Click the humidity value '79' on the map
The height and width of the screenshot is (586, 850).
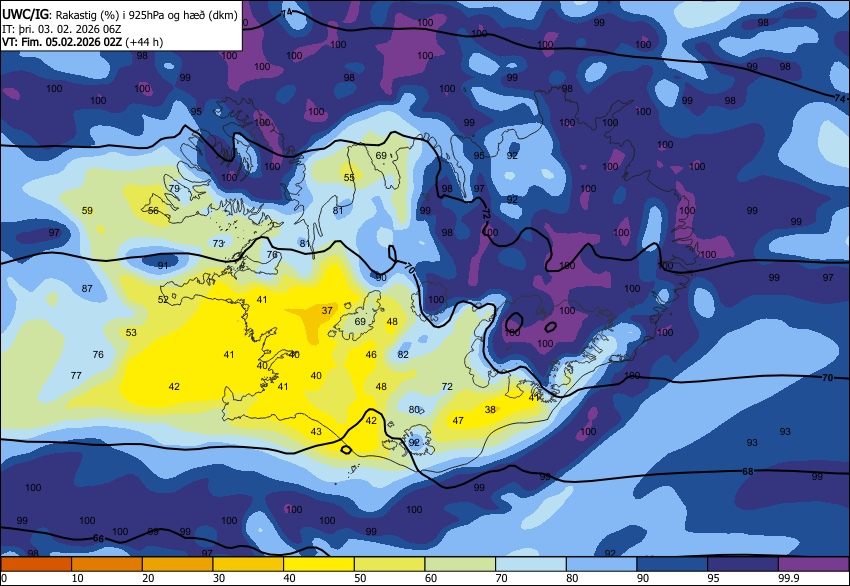click(x=174, y=189)
